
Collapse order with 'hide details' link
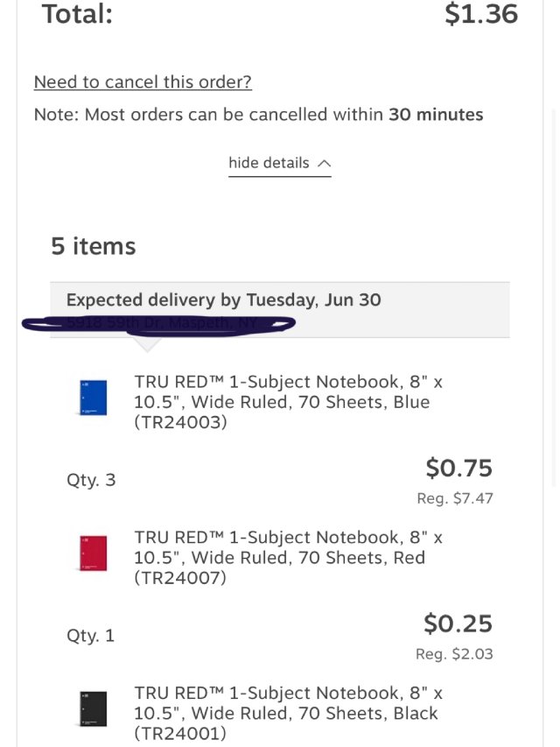(x=269, y=163)
